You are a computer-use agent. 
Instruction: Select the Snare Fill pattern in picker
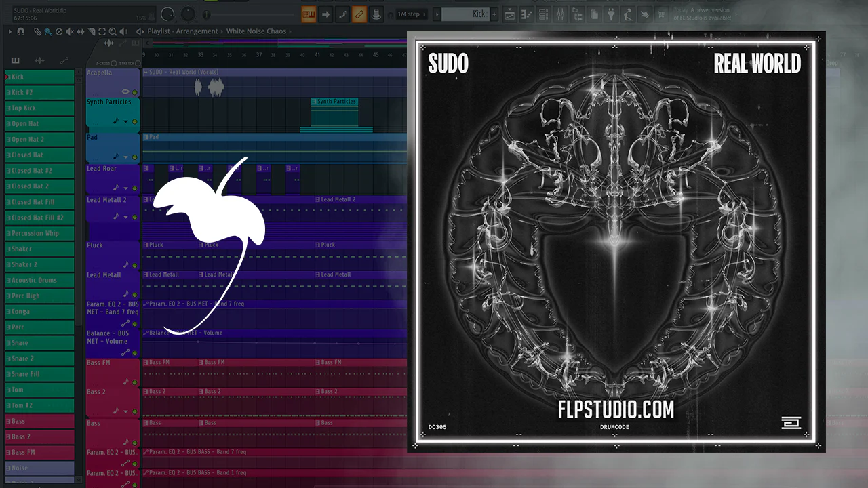[39, 374]
